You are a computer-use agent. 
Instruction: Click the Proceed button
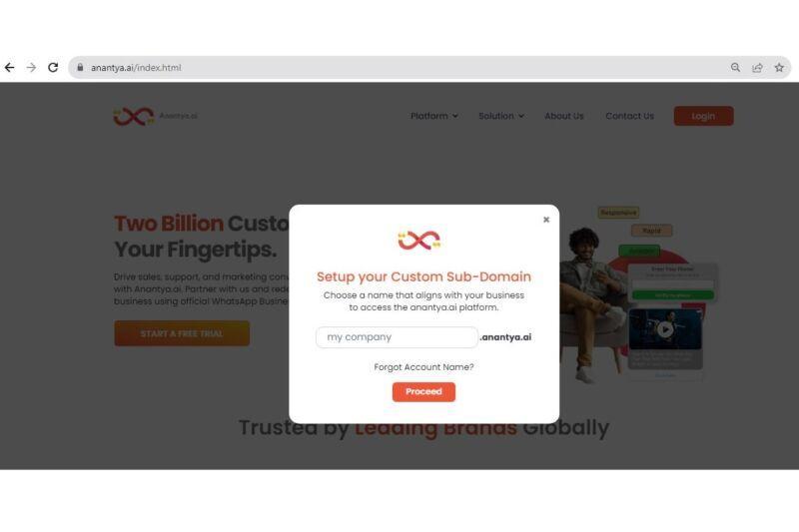[423, 391]
